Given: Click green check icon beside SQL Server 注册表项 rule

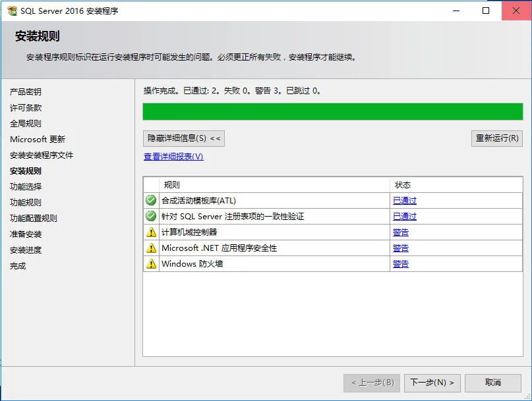Looking at the screenshot, I should click(151, 216).
